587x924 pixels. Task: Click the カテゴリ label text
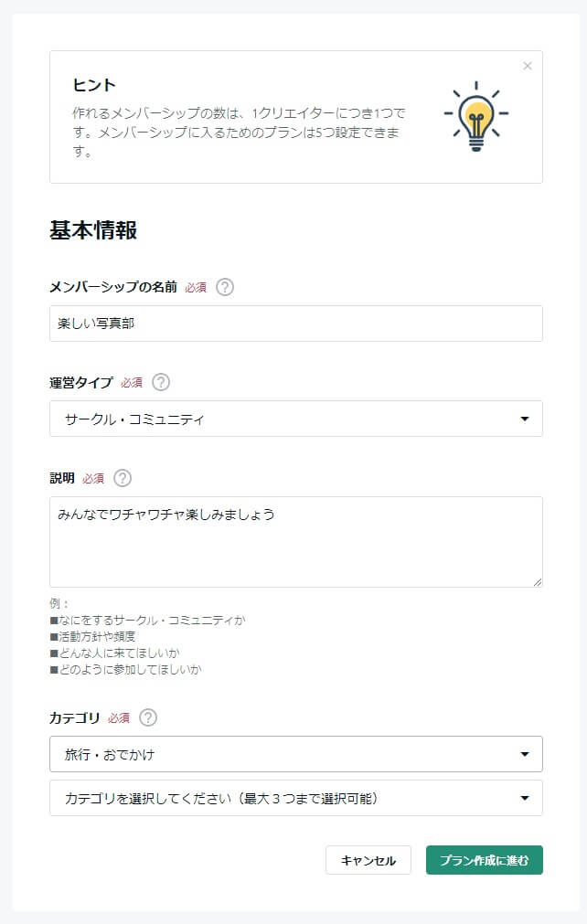click(75, 717)
